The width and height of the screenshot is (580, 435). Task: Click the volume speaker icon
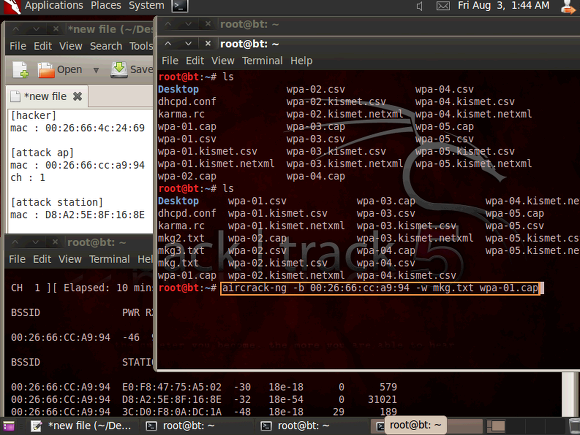click(x=420, y=6)
